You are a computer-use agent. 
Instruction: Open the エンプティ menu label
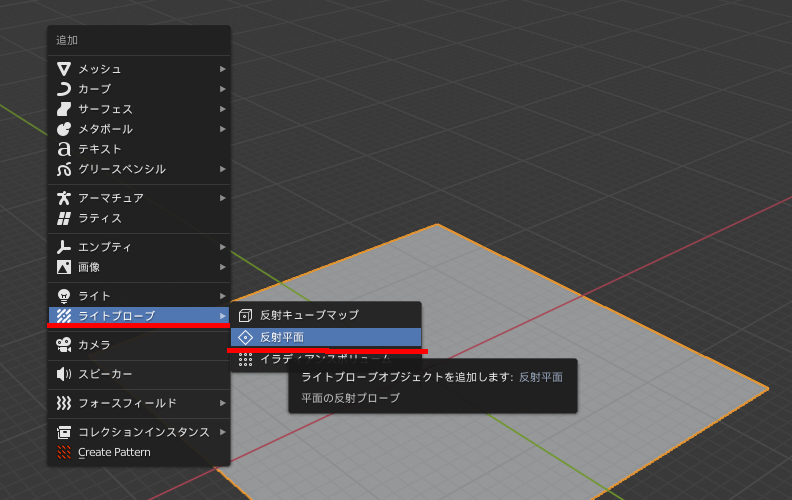point(105,247)
